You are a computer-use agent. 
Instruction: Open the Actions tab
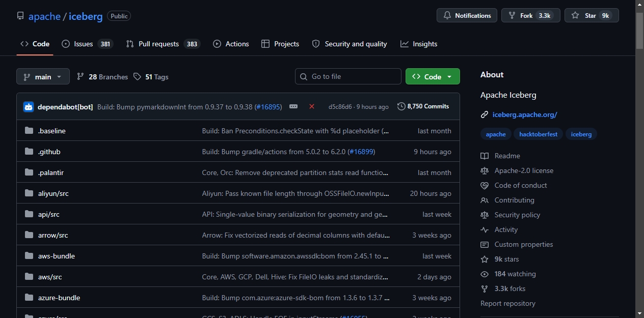(231, 44)
